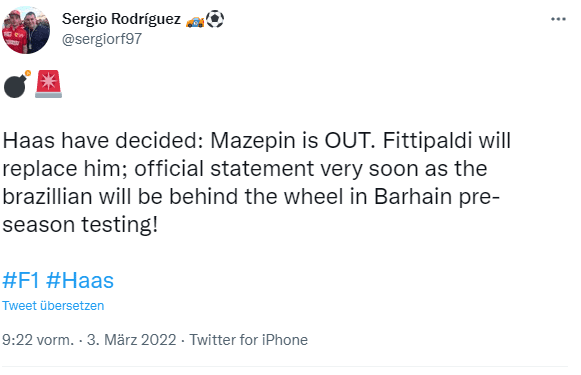This screenshot has width=581, height=375.
Task: Click the word 'OUT' in the tweet
Action: [x=349, y=140]
